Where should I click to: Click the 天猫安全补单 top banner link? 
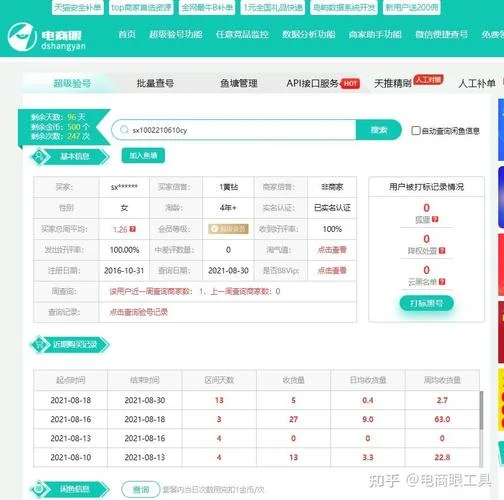point(78,7)
